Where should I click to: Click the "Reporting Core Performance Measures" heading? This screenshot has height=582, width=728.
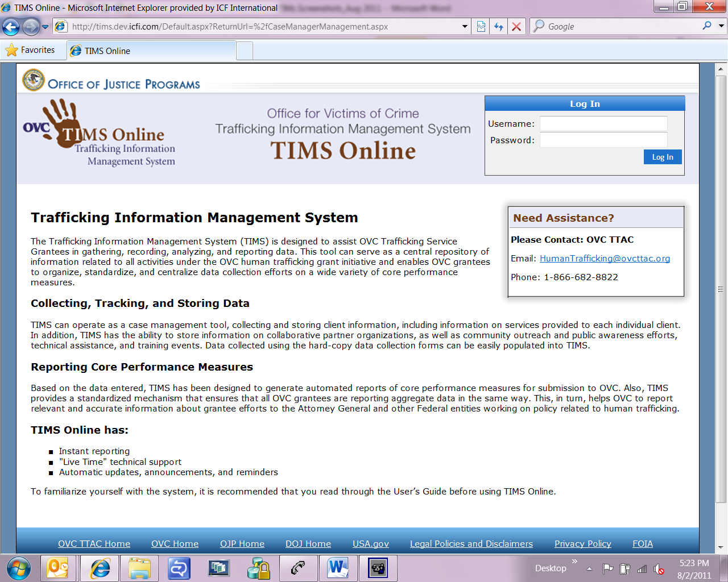click(142, 367)
